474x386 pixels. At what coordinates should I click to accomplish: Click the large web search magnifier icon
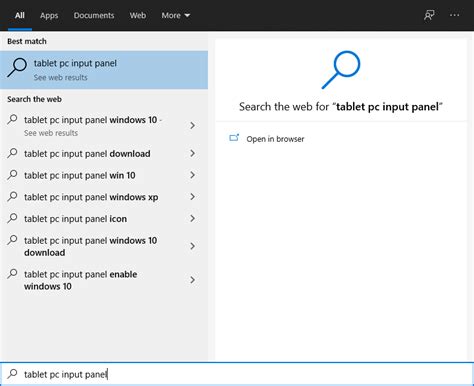(341, 70)
